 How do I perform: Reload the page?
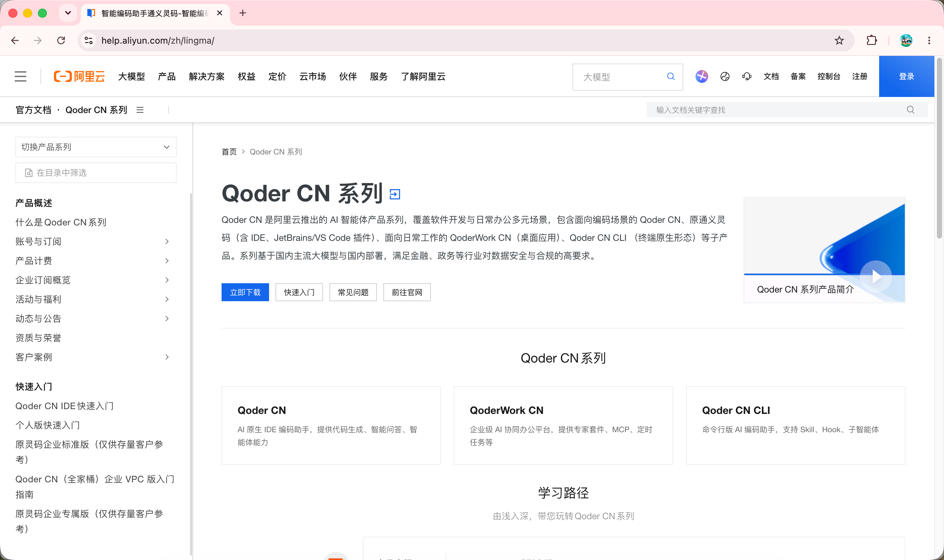(x=61, y=40)
